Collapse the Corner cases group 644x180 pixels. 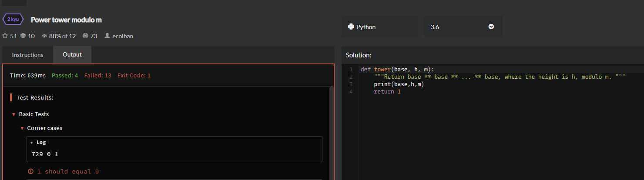(22, 128)
